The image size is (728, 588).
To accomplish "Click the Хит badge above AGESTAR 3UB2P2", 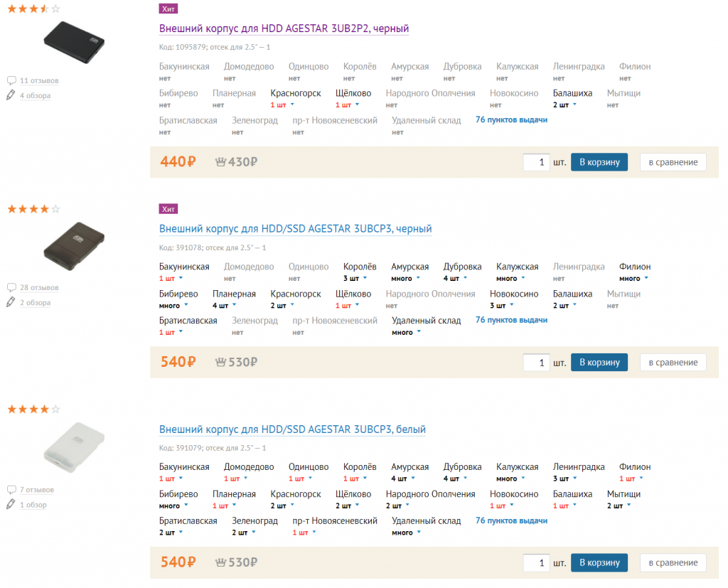I will pos(168,9).
